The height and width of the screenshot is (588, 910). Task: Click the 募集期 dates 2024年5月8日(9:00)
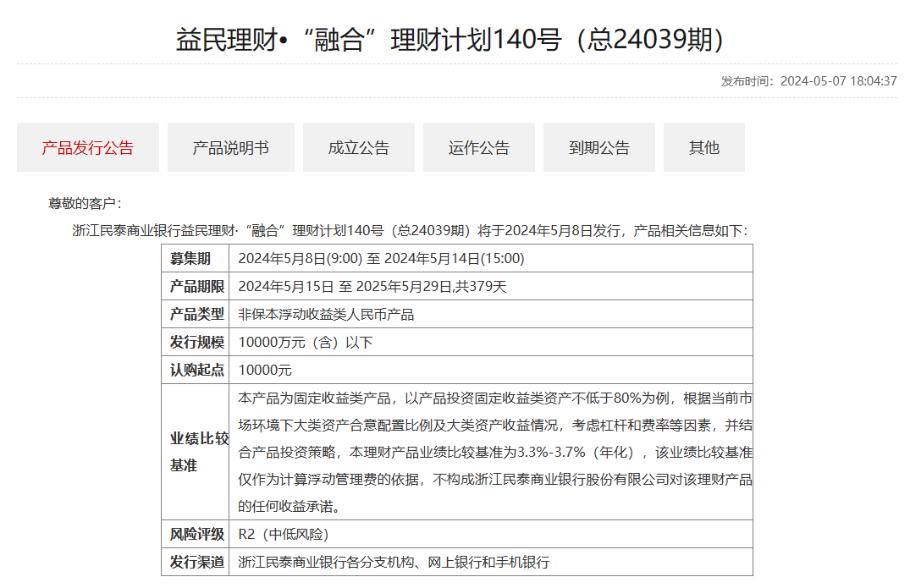point(301,259)
